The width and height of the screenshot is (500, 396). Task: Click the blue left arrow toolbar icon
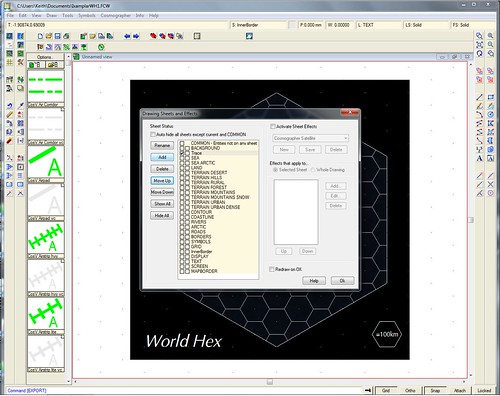(127, 36)
